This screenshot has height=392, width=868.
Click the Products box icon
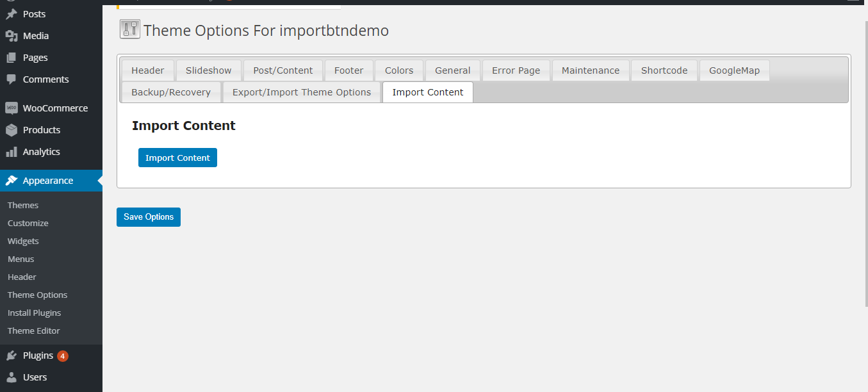click(x=11, y=130)
